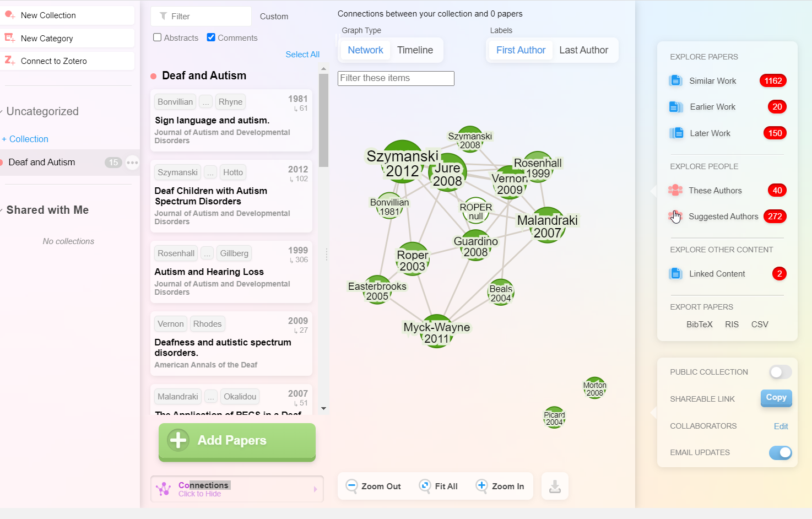Enable the Abstracts checkbox
This screenshot has height=519, width=812.
[x=158, y=37]
